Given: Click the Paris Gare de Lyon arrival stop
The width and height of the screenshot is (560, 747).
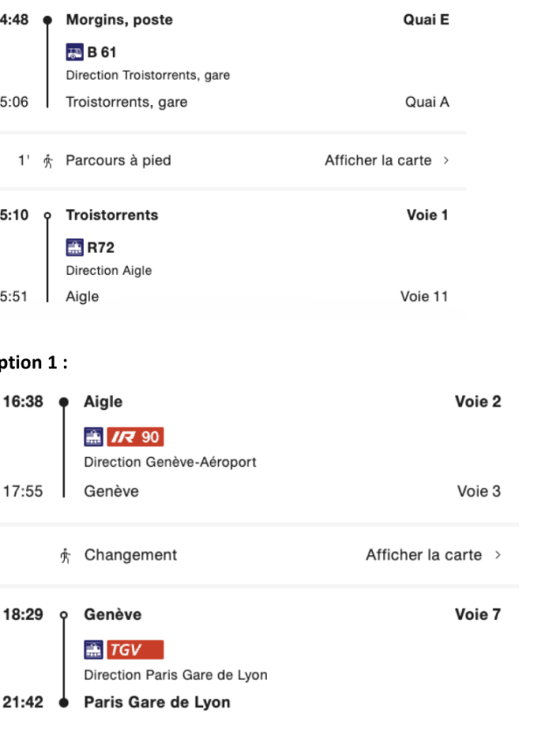Looking at the screenshot, I should pyautogui.click(x=157, y=702).
